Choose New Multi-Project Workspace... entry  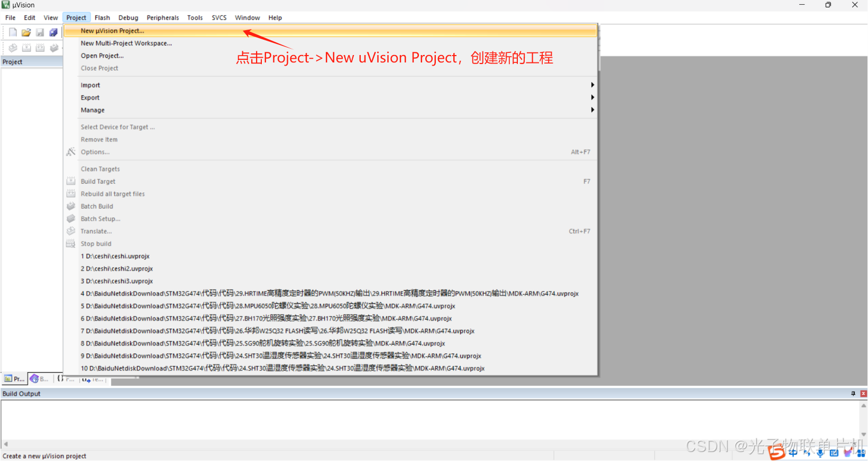click(331, 43)
